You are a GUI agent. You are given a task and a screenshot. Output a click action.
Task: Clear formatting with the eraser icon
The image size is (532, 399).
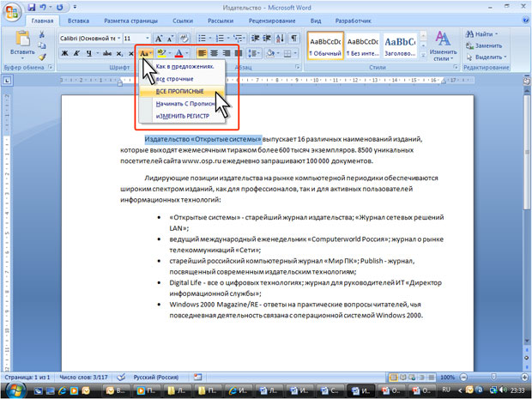tap(184, 39)
